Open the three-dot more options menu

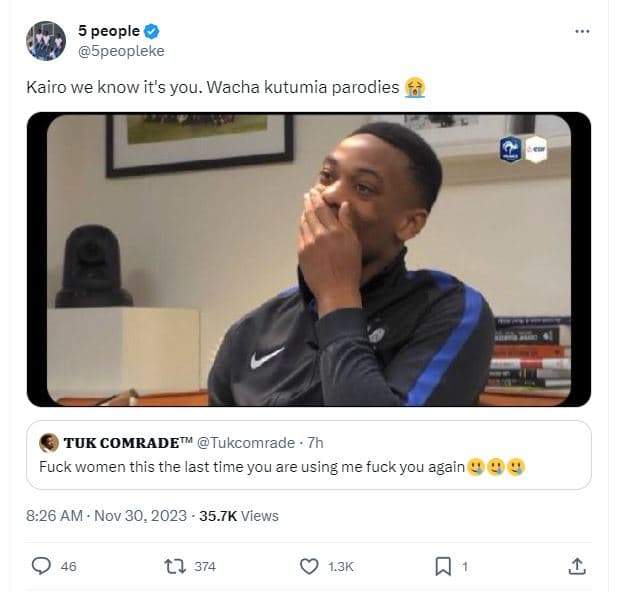(582, 32)
